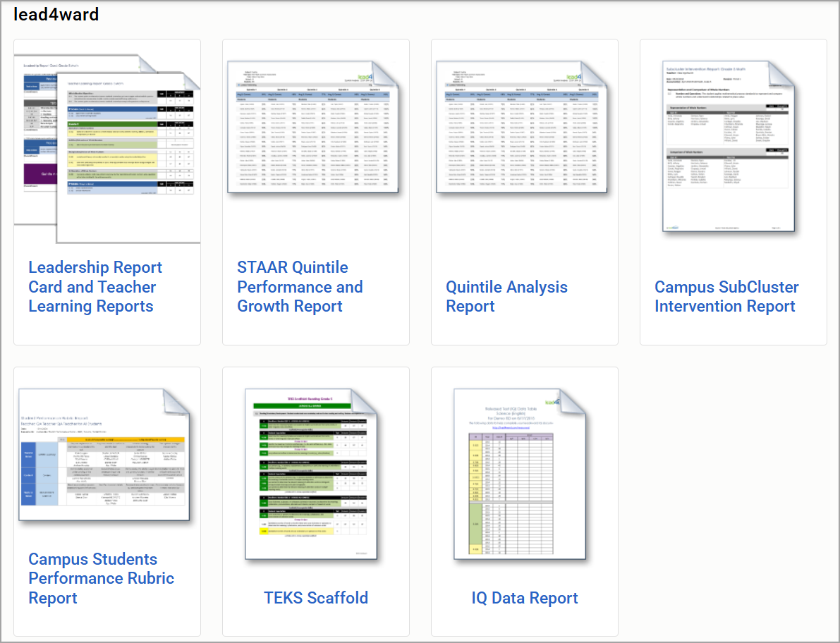Open the IQ Data Report link
The width and height of the screenshot is (840, 643).
point(525,597)
